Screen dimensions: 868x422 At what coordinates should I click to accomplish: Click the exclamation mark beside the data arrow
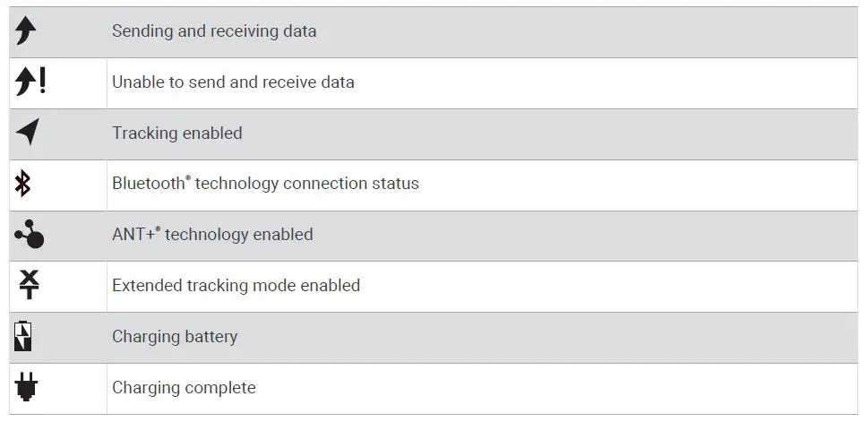pos(41,82)
